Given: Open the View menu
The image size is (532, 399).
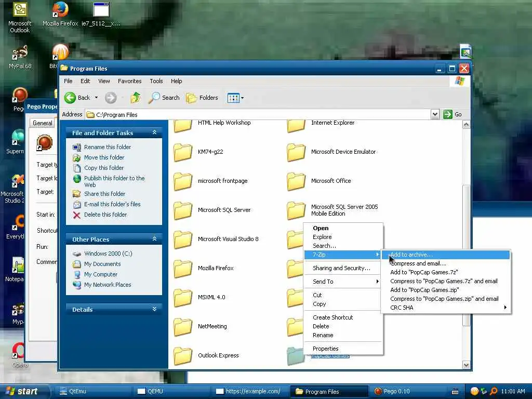Looking at the screenshot, I should tap(104, 81).
